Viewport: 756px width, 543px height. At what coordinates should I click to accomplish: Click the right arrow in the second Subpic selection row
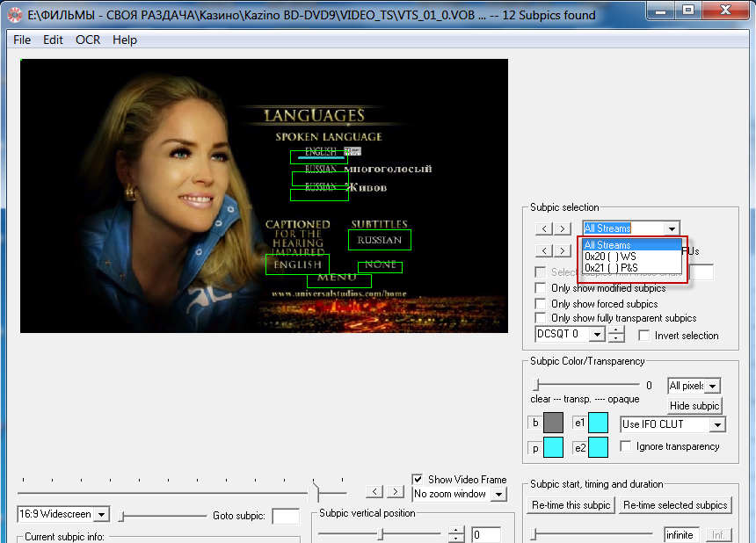pos(563,250)
